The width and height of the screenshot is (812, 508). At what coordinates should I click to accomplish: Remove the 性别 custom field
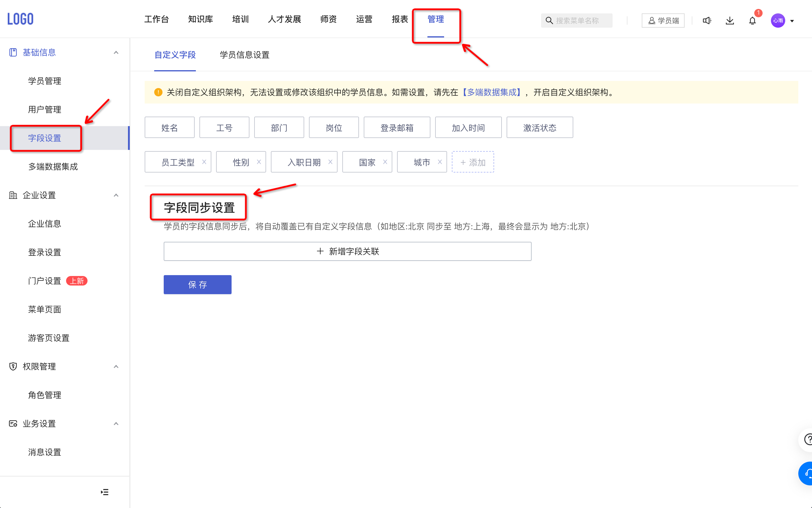(259, 162)
